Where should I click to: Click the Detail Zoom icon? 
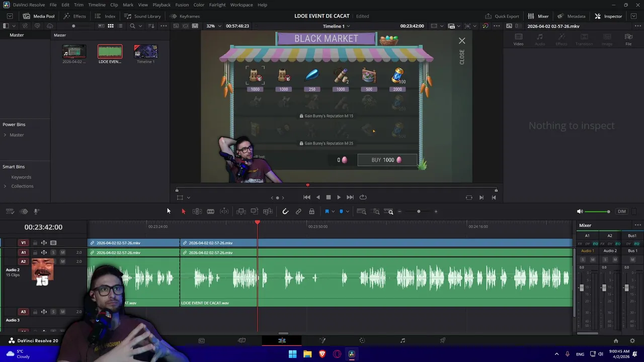[376, 212]
